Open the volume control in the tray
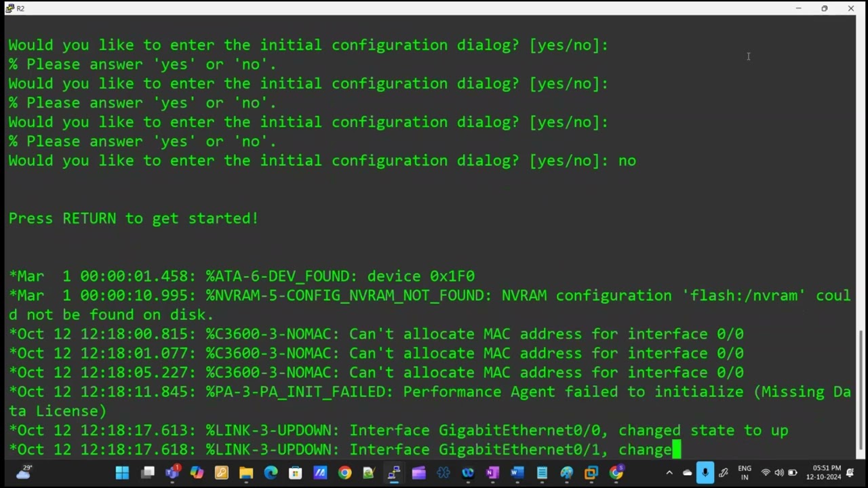 pos(779,473)
